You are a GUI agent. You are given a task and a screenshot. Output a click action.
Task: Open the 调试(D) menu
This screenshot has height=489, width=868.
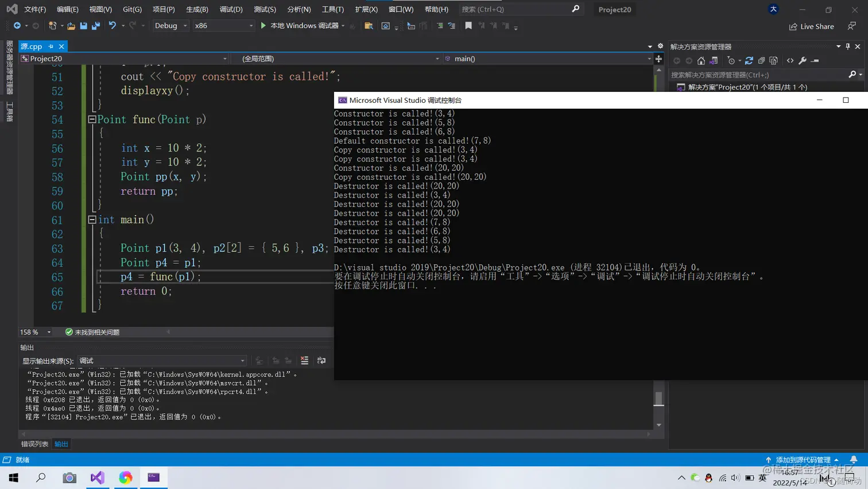coord(231,9)
